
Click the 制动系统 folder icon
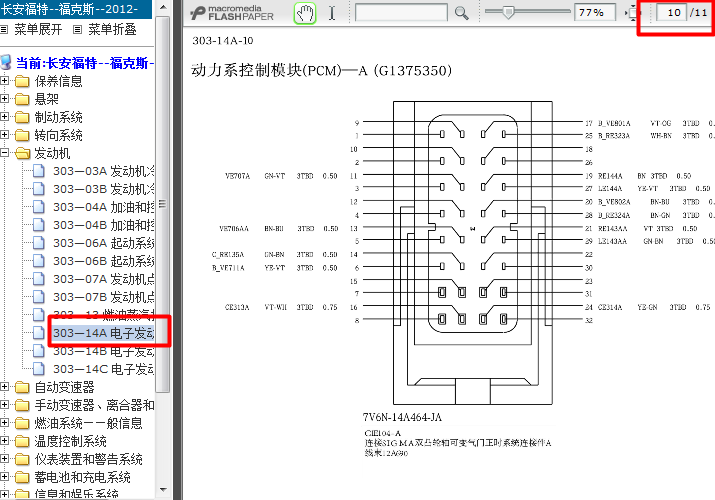click(x=22, y=117)
